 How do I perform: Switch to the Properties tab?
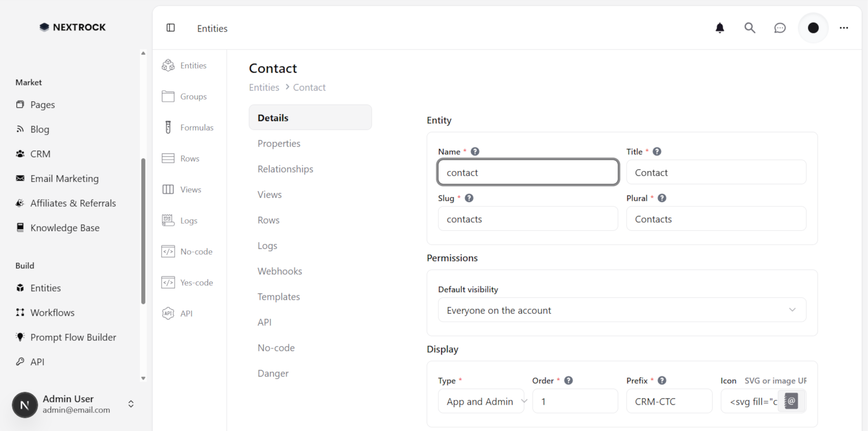tap(279, 143)
